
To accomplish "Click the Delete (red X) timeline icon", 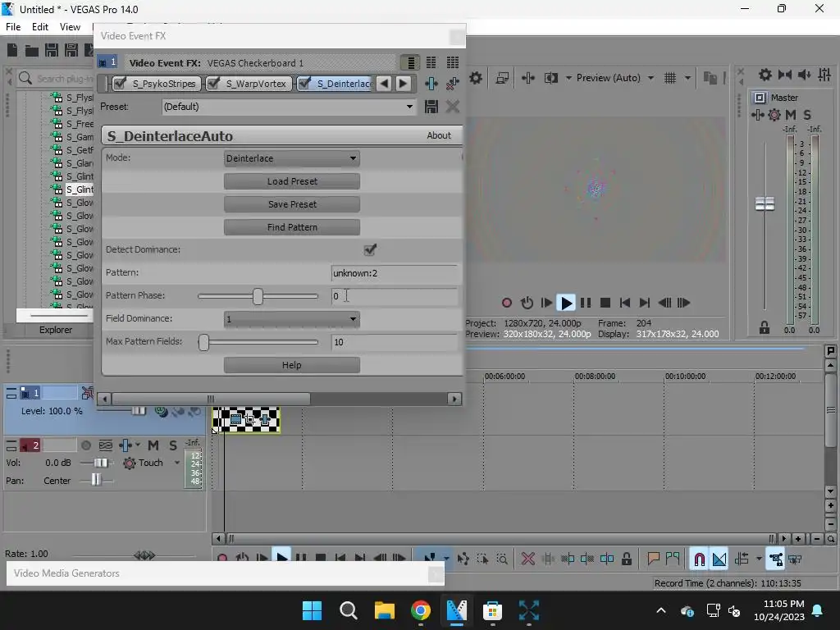I will 528,559.
